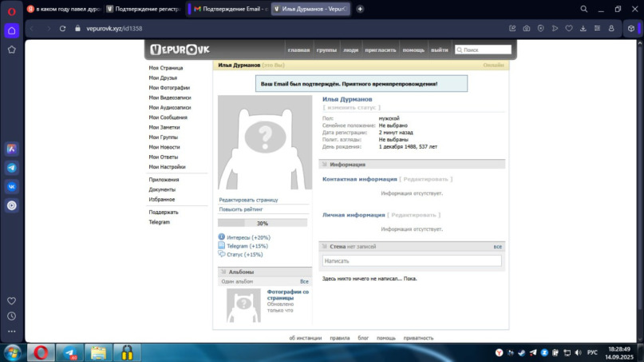Switch to the Подтверждение Email Gmail tab
Viewport: 644px width, 362px height.
[228, 9]
